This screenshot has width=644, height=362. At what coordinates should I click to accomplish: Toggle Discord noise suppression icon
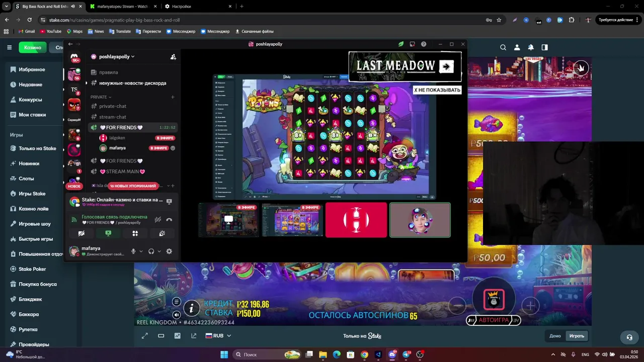click(x=158, y=220)
